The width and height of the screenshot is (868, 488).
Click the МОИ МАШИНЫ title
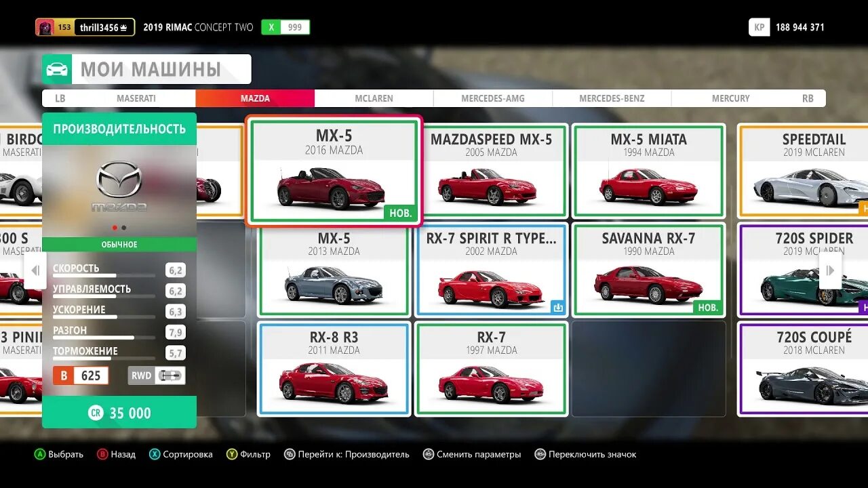pyautogui.click(x=151, y=69)
